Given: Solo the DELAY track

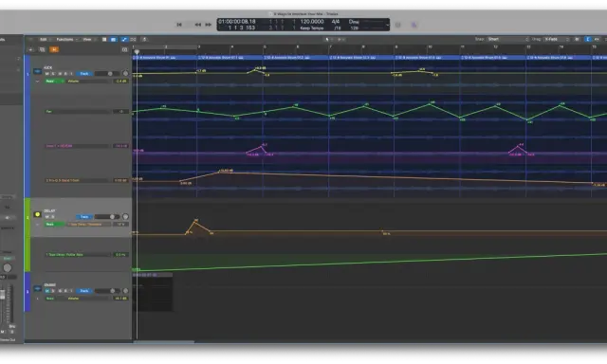Looking at the screenshot, I should [53, 217].
